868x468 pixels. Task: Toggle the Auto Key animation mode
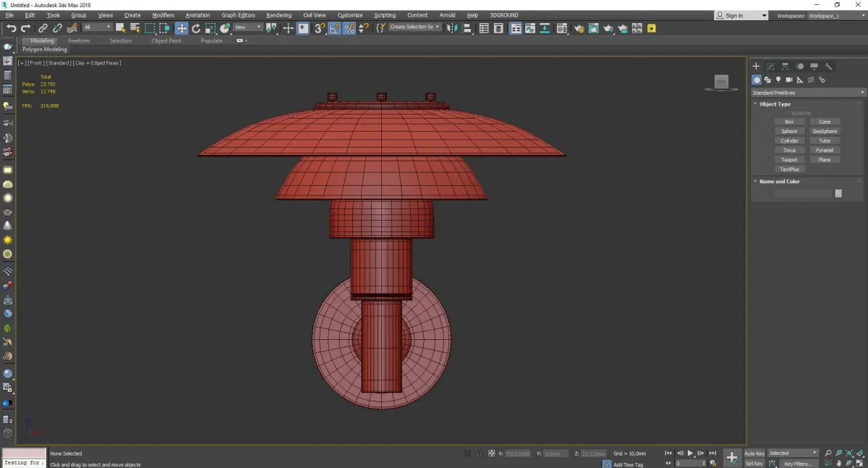pos(754,454)
